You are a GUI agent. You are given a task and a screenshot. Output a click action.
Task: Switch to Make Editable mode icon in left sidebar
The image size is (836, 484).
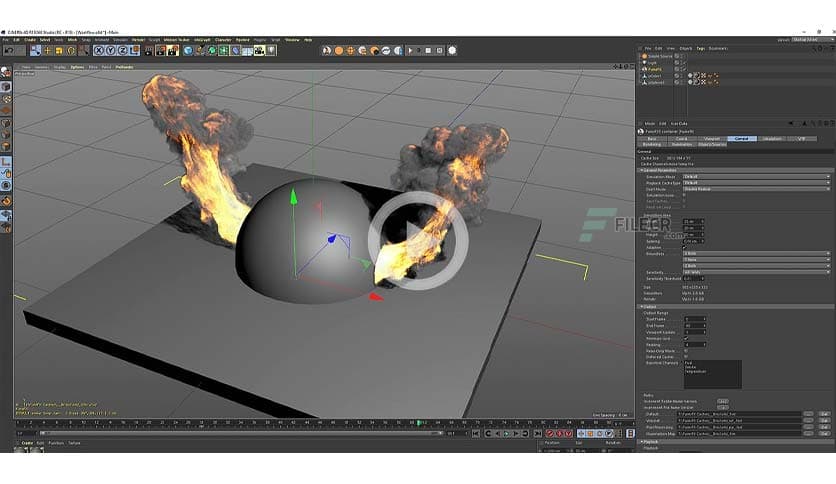pos(6,72)
